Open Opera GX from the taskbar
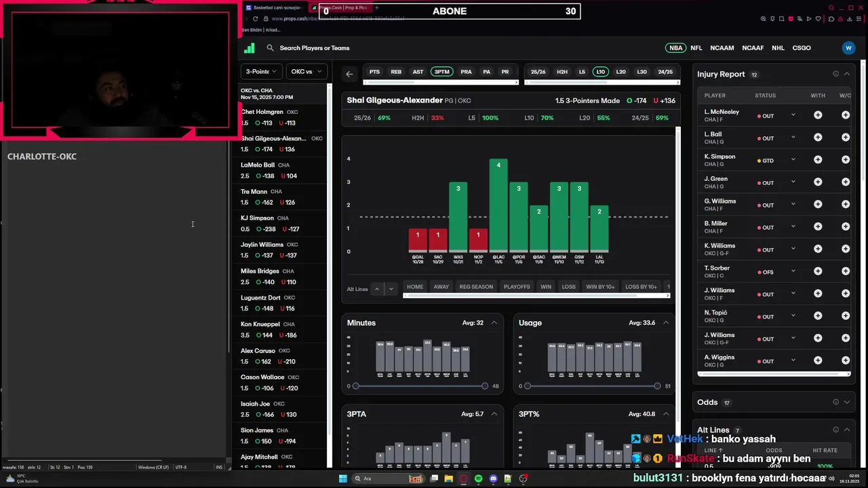This screenshot has width=868, height=488. pos(463,479)
